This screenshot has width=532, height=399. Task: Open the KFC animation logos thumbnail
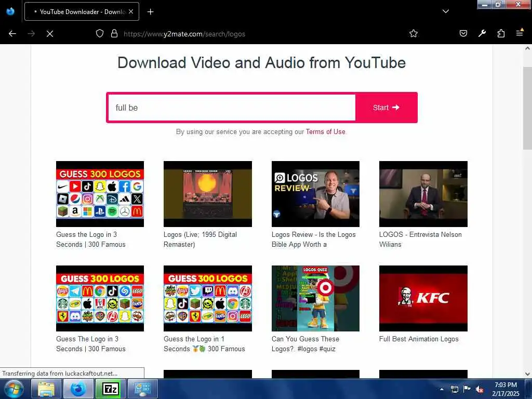(423, 298)
